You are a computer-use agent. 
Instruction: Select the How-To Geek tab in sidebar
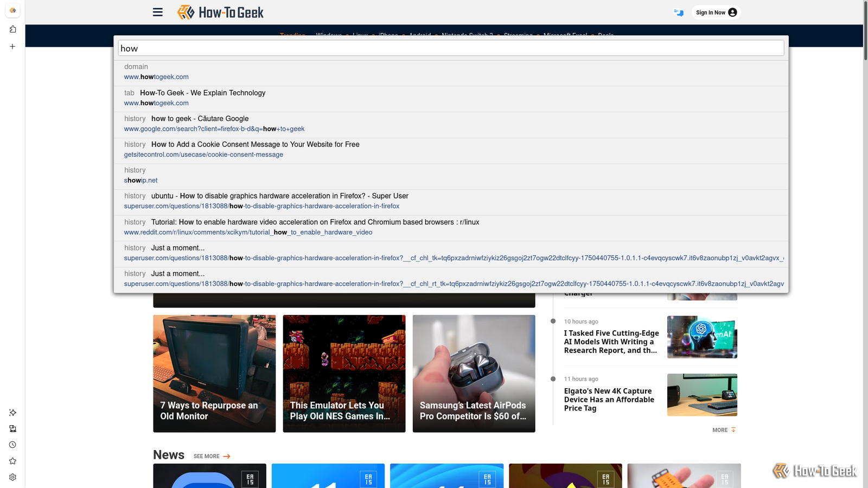coord(12,10)
